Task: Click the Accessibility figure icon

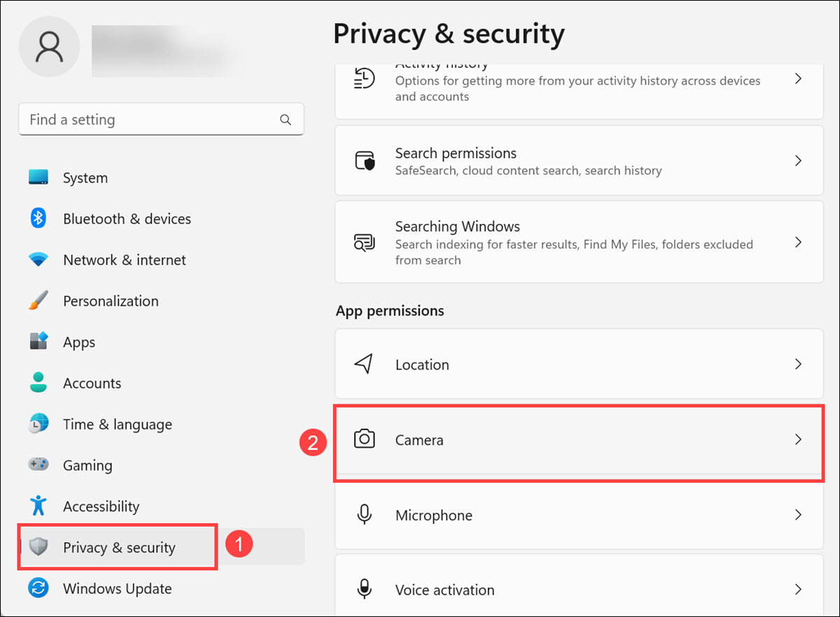Action: pyautogui.click(x=38, y=506)
